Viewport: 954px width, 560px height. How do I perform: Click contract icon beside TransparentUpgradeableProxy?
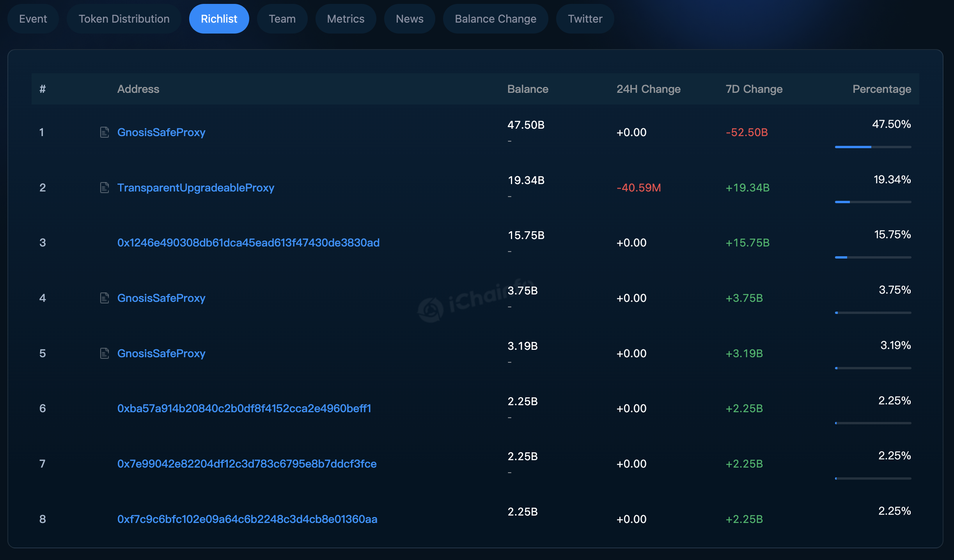click(104, 188)
